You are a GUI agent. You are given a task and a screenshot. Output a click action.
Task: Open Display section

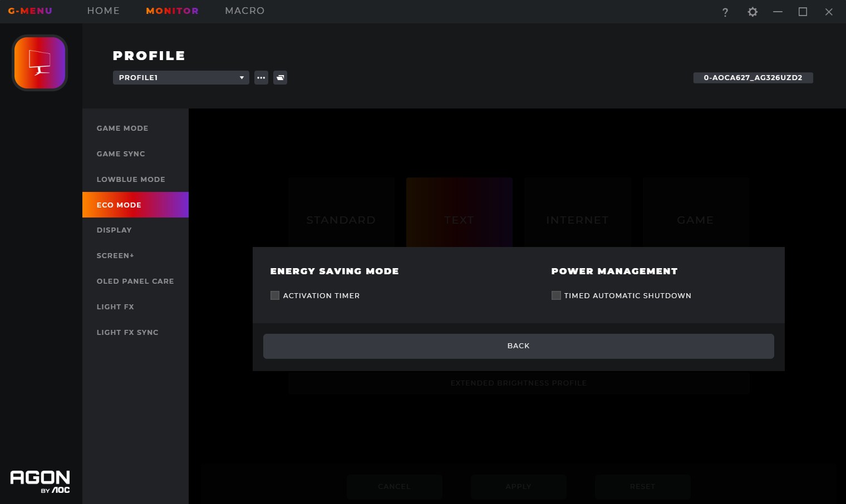click(135, 230)
